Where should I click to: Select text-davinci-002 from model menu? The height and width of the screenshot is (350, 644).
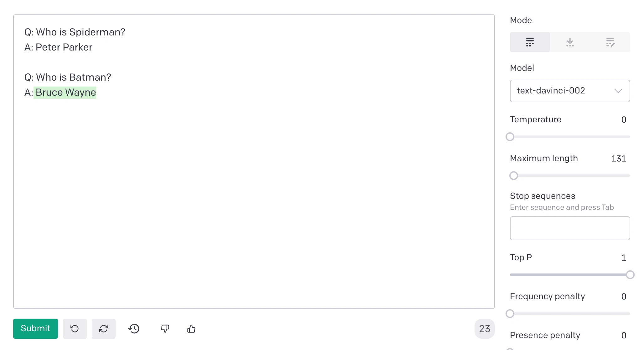[x=569, y=91]
